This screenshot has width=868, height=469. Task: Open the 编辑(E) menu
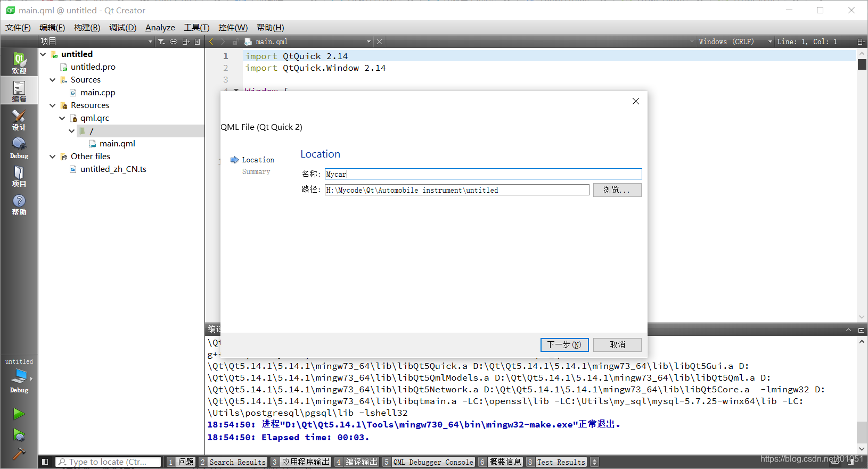pyautogui.click(x=52, y=28)
